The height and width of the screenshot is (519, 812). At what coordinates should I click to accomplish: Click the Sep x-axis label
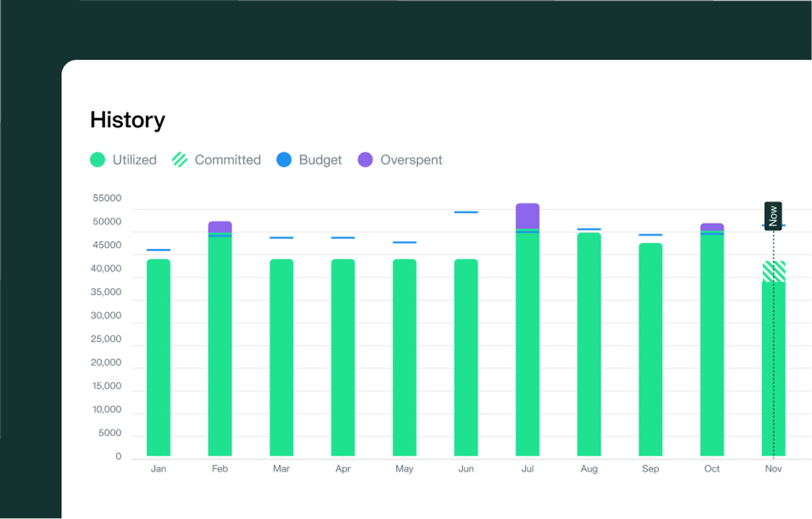650,469
